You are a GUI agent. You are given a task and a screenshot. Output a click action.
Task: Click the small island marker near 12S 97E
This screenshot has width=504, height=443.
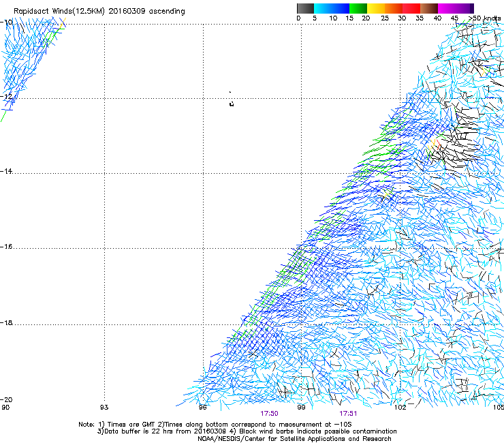pyautogui.click(x=232, y=104)
